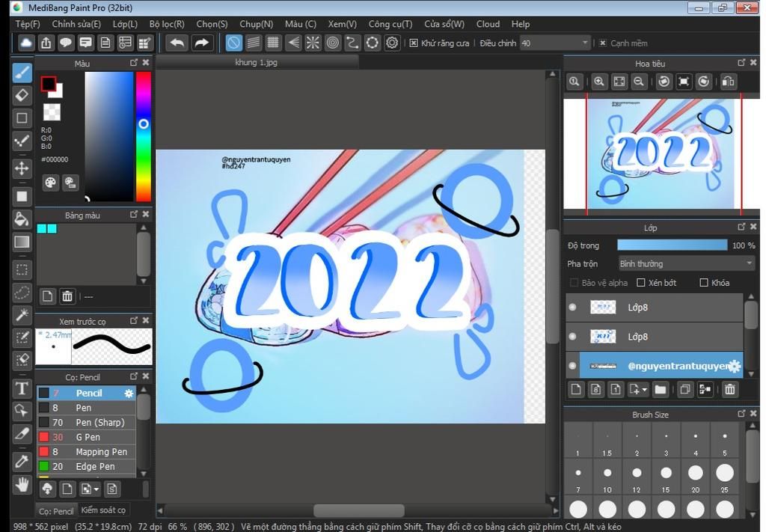This screenshot has width=766, height=532.
Task: Adjust the Độ trong opacity slider
Action: 672,245
